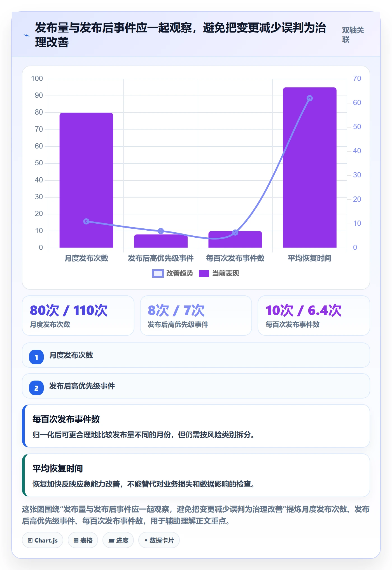Click the 月度发布次数 purple bar

(86, 180)
